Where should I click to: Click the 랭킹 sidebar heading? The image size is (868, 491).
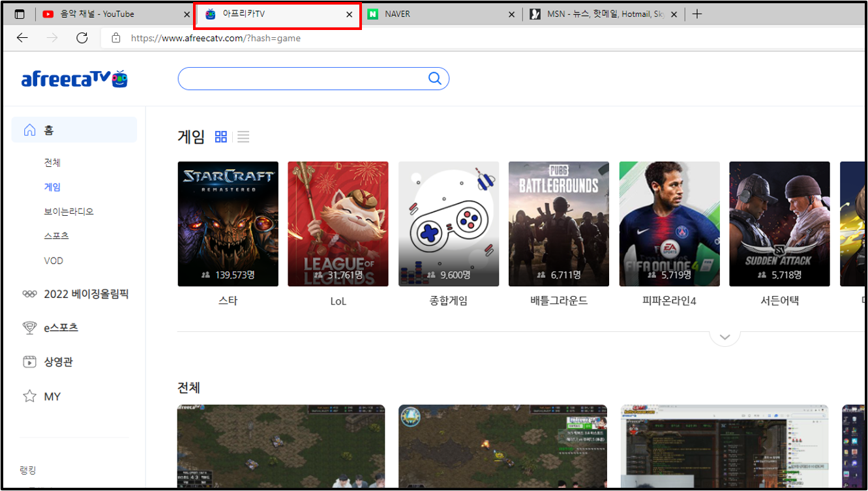point(28,470)
